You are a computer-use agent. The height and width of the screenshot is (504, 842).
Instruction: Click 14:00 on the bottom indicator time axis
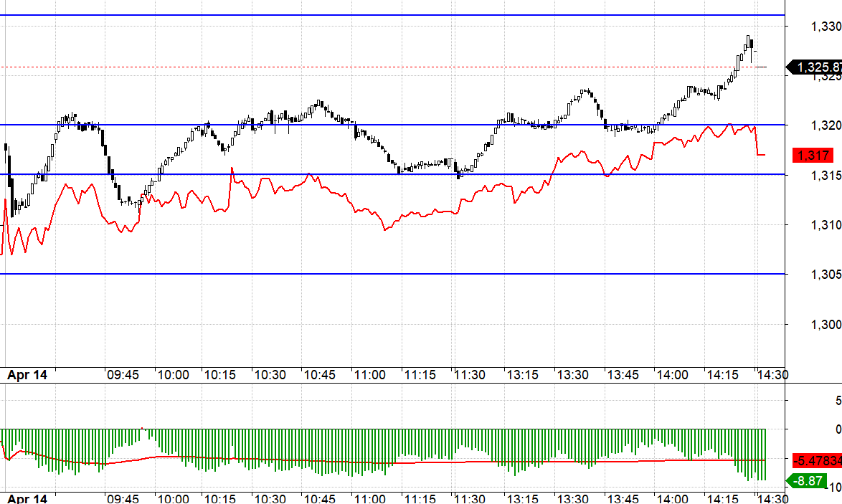672,499
